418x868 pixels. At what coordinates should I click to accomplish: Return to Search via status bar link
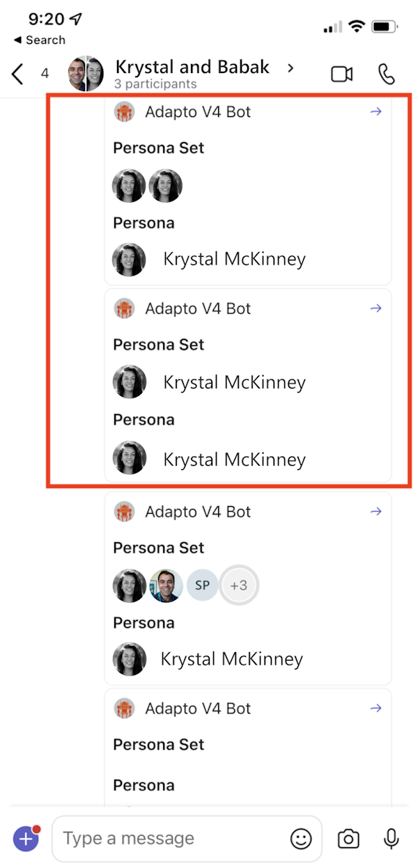pyautogui.click(x=40, y=40)
